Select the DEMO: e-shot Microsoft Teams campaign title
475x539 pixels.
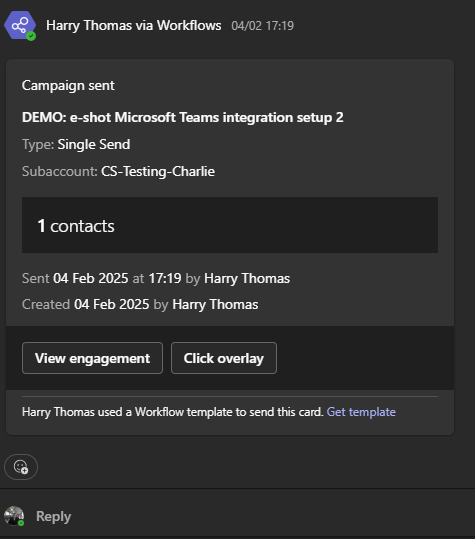[183, 118]
